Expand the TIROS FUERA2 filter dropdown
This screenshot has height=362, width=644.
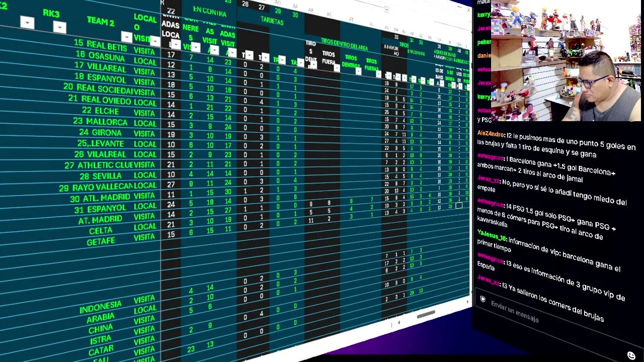378,73
